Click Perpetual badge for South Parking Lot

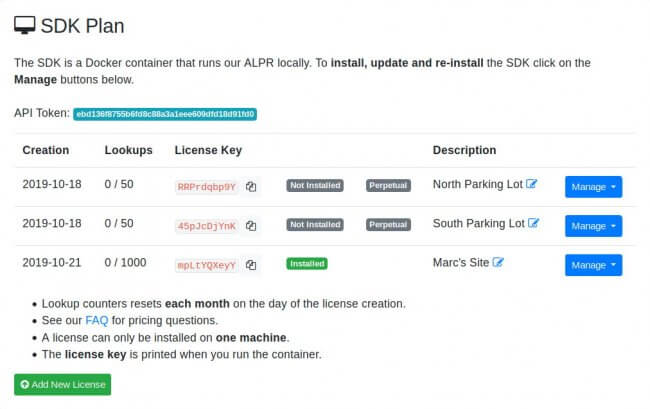[x=388, y=225]
